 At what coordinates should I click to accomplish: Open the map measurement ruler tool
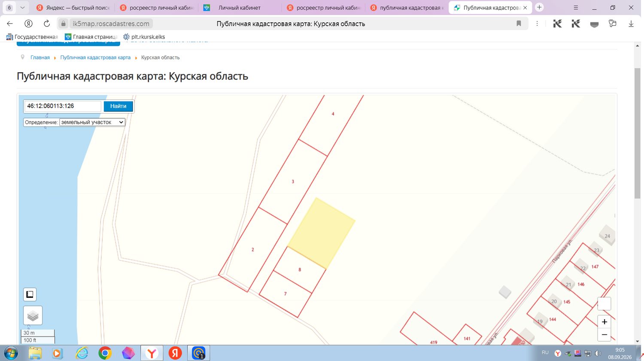coord(30,294)
